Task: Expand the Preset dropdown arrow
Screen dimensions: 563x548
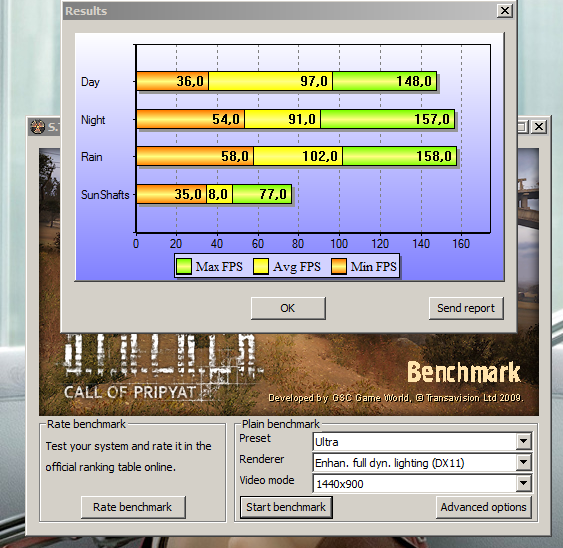Action: (524, 441)
